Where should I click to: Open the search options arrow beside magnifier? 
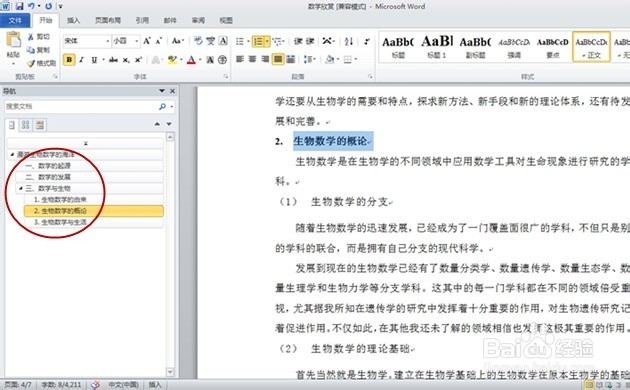(x=172, y=106)
